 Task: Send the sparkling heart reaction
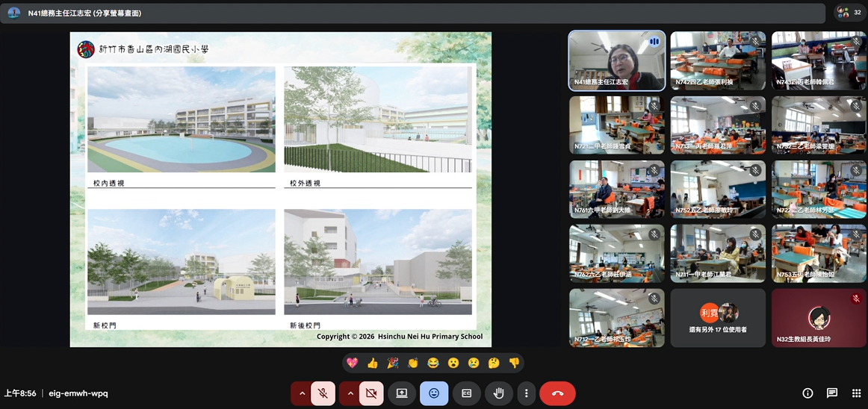coord(353,363)
